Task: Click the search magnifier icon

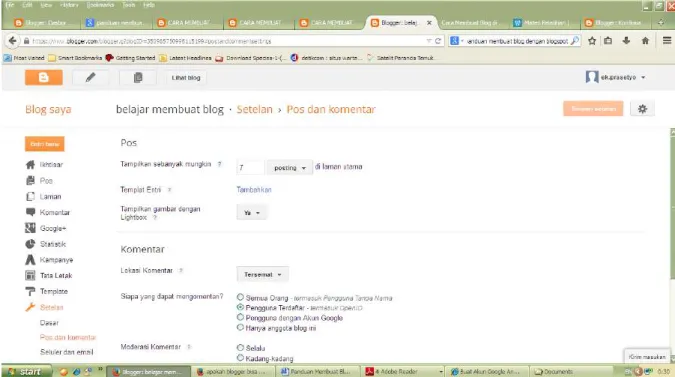Action: click(574, 41)
